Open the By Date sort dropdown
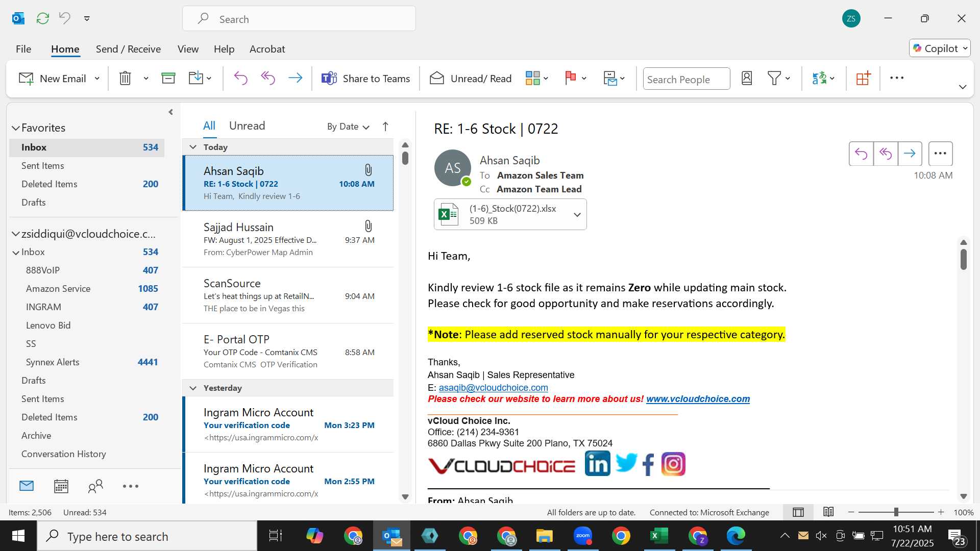 (x=348, y=127)
